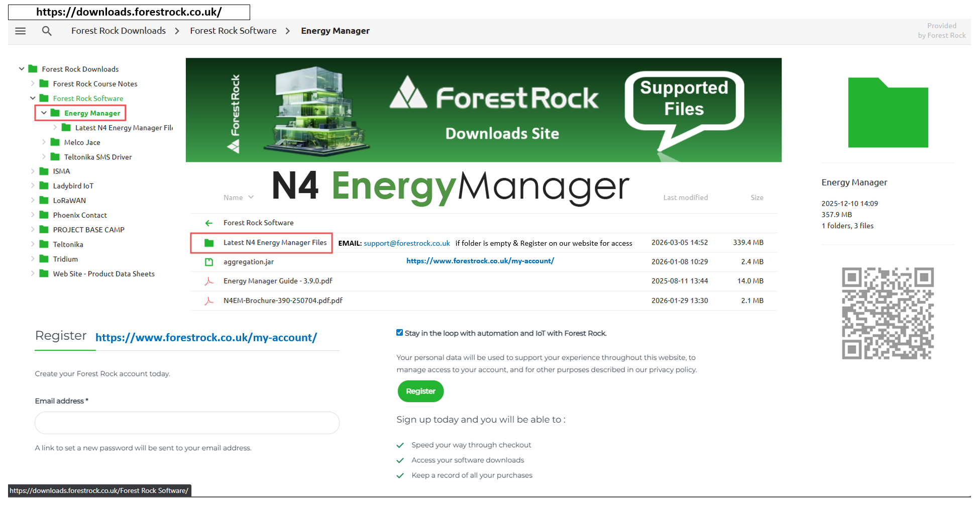The image size is (980, 505).
Task: Sort by the Name column dropdown arrow
Action: 251,197
